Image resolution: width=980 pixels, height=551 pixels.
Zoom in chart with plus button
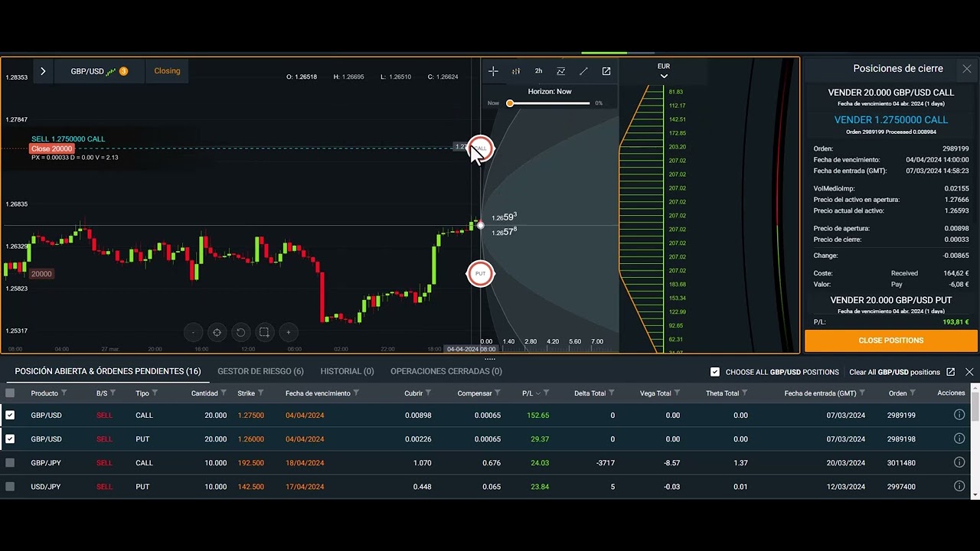[288, 332]
